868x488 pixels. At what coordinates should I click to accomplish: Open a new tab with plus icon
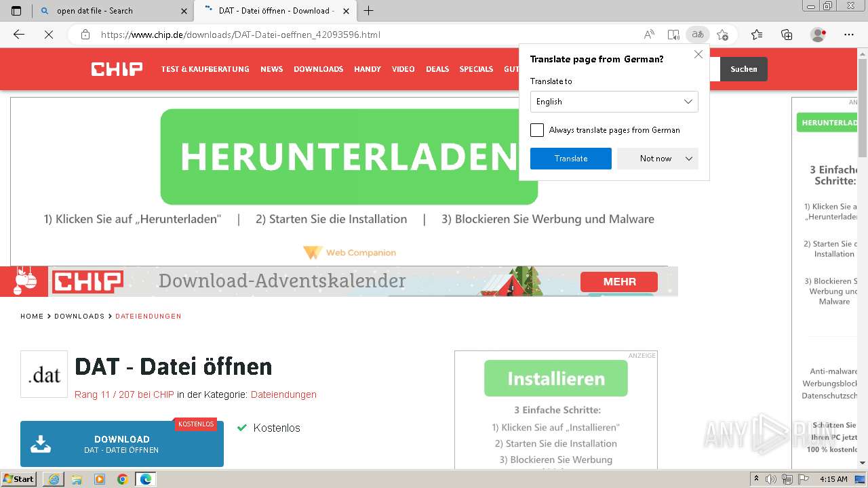(x=369, y=11)
